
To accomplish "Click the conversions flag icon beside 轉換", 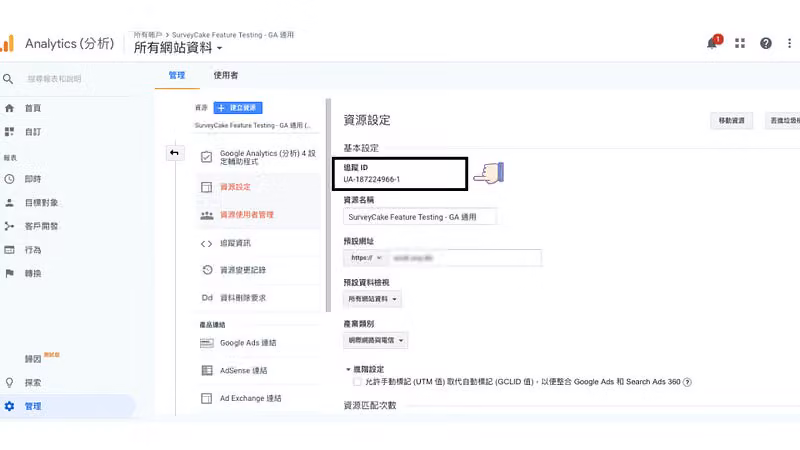I will [9, 273].
